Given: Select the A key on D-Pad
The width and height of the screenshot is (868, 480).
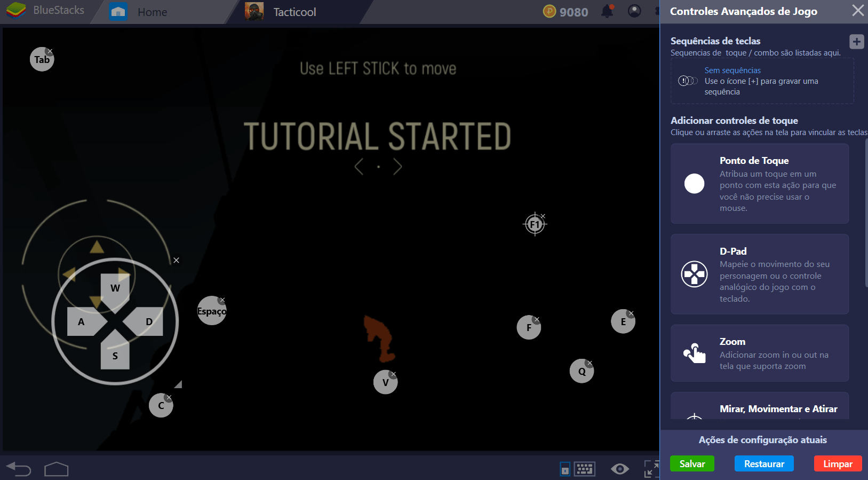Looking at the screenshot, I should (x=82, y=321).
